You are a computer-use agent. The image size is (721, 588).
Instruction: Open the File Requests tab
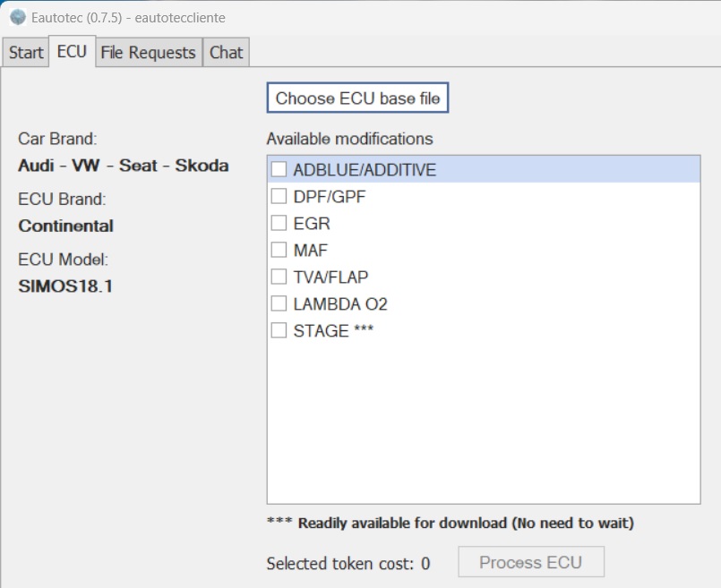[148, 53]
